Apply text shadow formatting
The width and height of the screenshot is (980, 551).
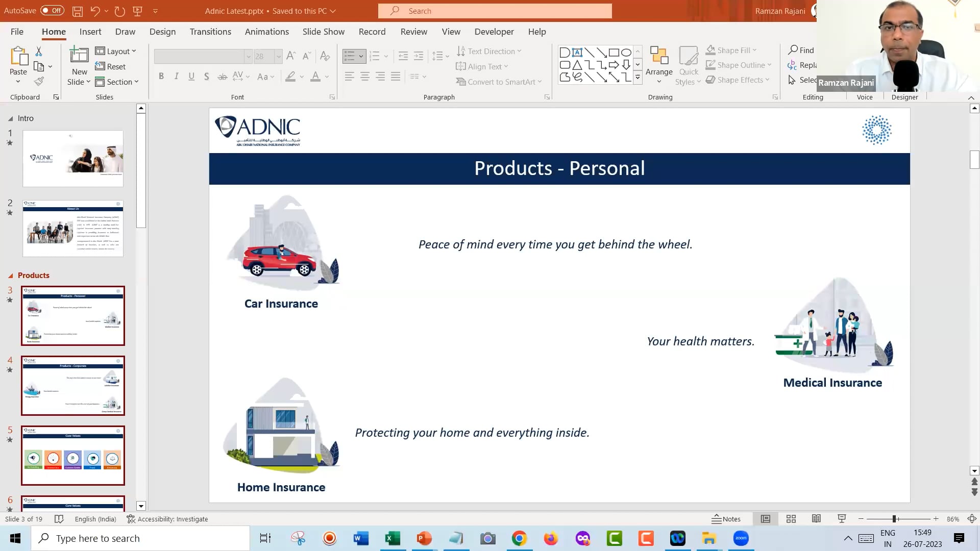(206, 77)
